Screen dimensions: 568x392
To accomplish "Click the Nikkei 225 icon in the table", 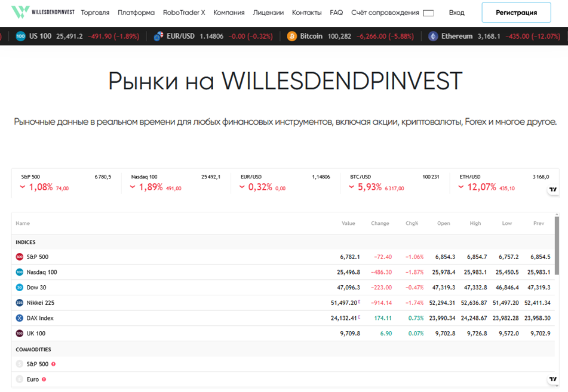I will (x=18, y=303).
